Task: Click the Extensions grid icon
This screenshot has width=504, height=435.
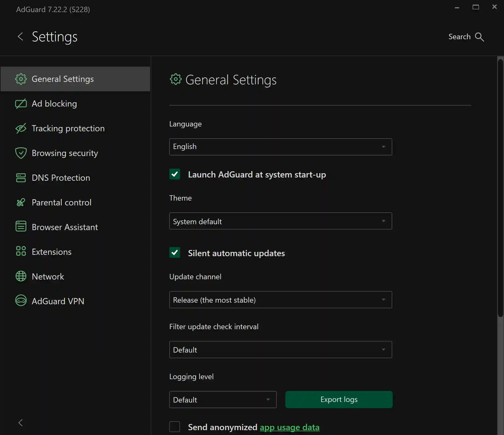Action: pos(21,251)
